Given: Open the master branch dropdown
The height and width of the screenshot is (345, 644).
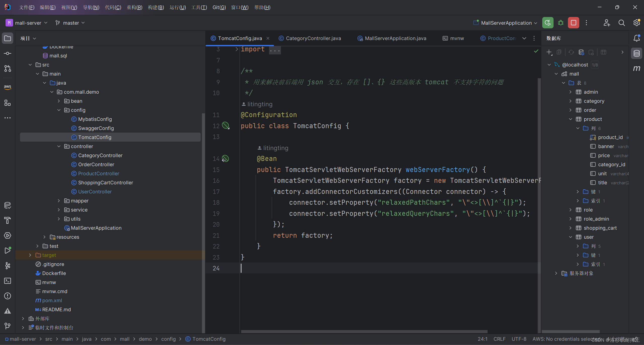Looking at the screenshot, I should click(70, 23).
